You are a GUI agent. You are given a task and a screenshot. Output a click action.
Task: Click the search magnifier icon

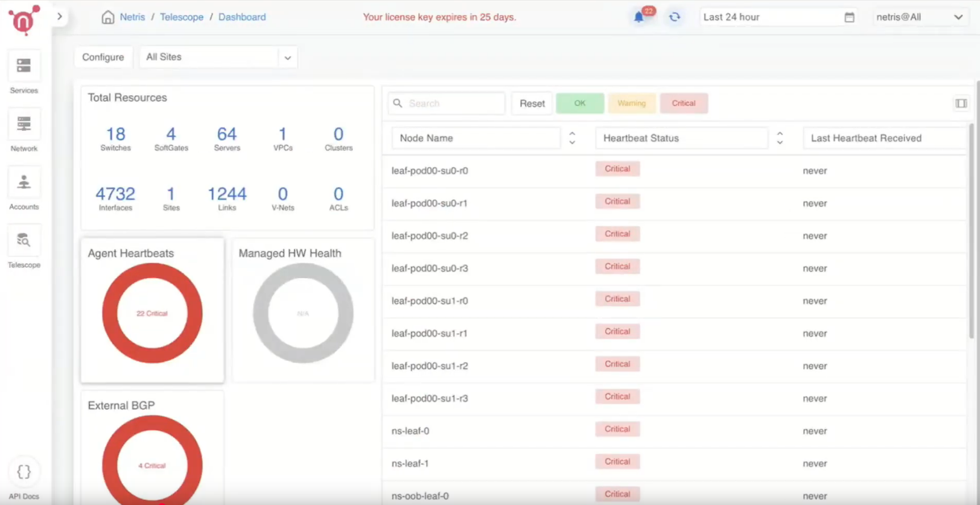[398, 103]
